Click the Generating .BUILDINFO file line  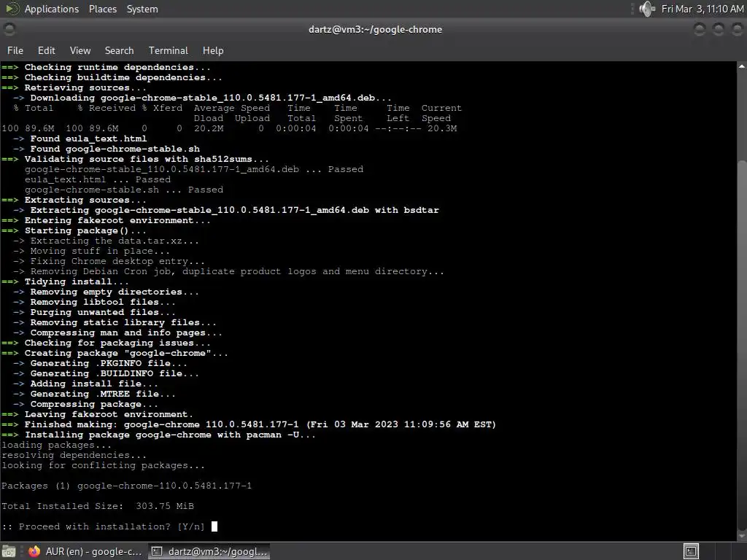coord(106,373)
